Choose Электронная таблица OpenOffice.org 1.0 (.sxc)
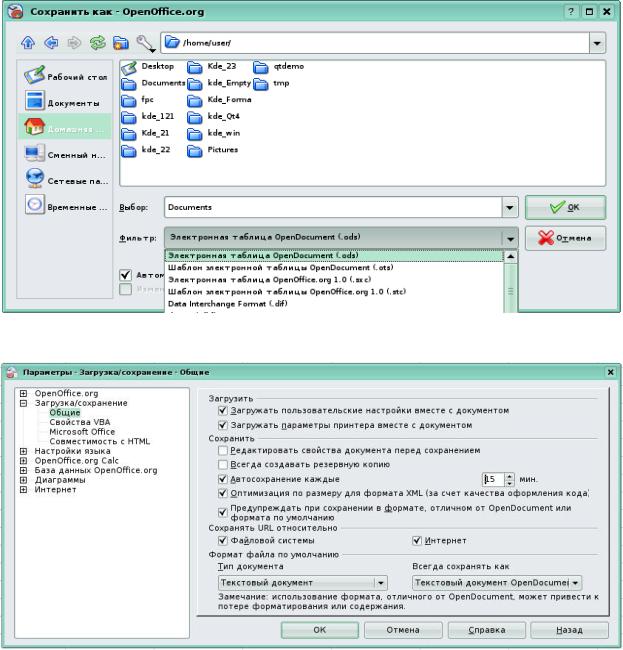 click(334, 279)
